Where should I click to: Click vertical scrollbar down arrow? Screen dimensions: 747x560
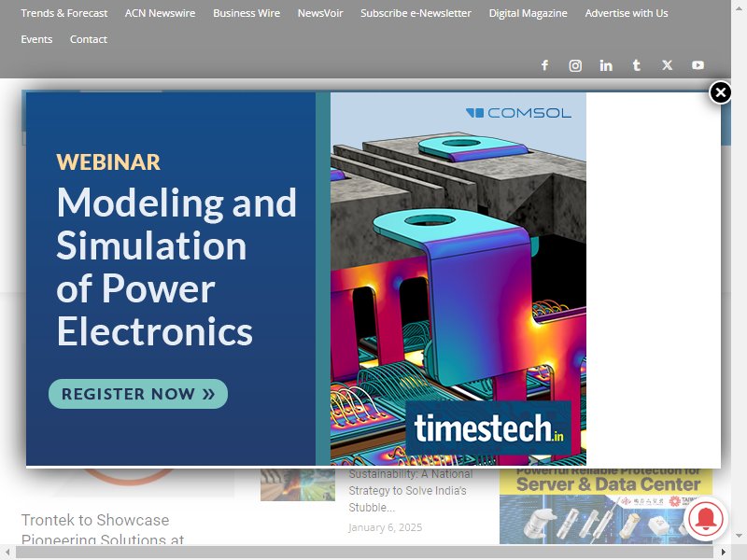point(740,536)
